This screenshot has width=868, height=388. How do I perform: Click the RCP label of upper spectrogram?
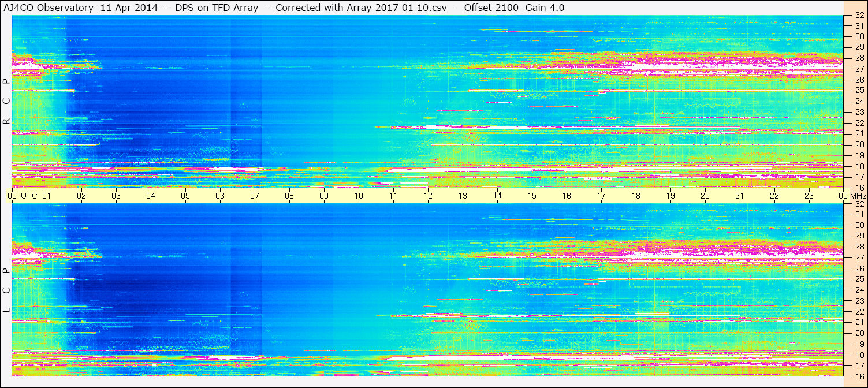point(6,102)
